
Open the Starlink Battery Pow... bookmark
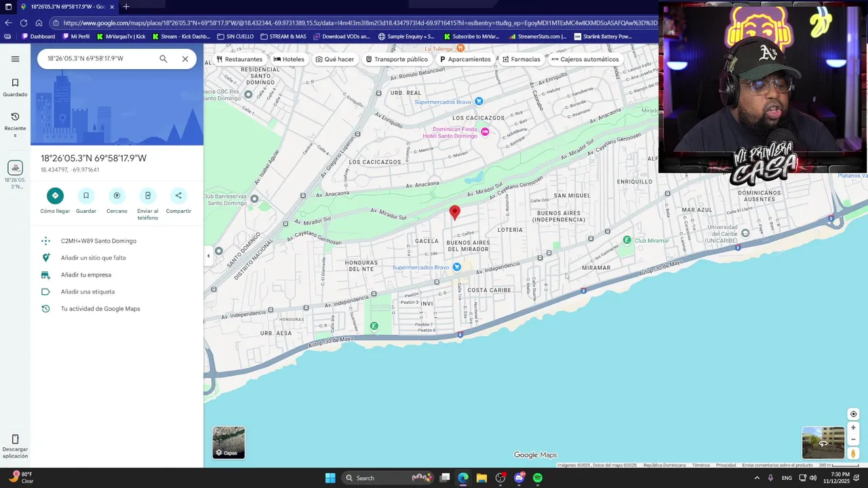603,37
